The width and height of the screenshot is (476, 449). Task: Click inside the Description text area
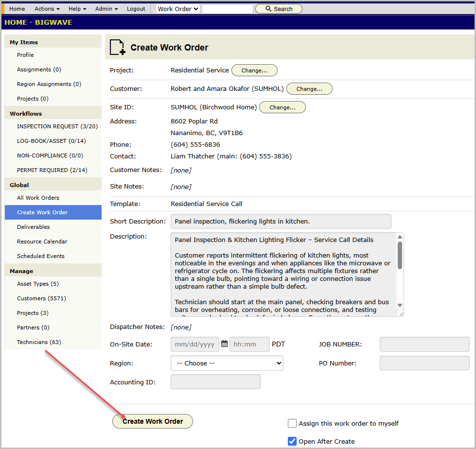click(283, 275)
